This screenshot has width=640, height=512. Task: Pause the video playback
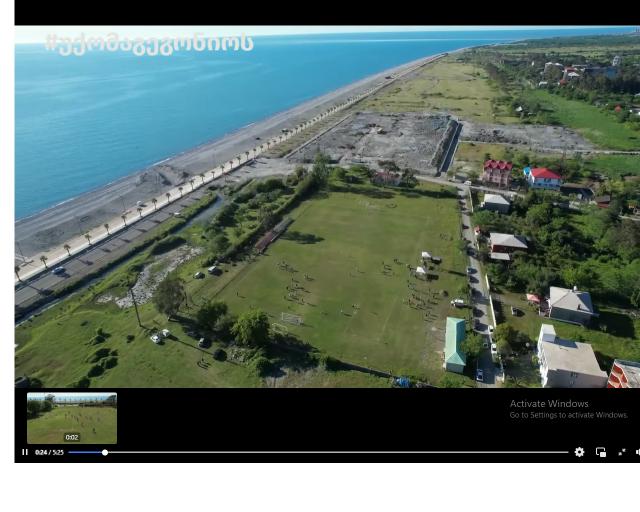tap(25, 452)
